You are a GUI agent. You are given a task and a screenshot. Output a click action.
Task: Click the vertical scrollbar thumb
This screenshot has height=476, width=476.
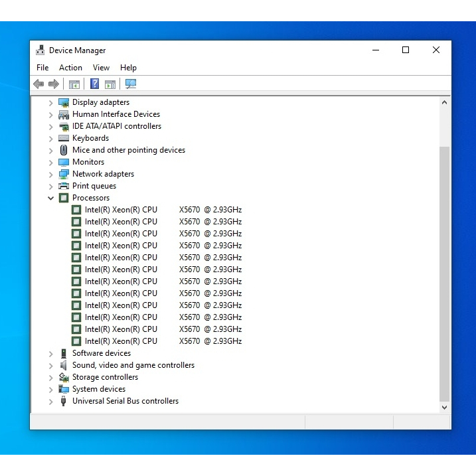click(444, 274)
